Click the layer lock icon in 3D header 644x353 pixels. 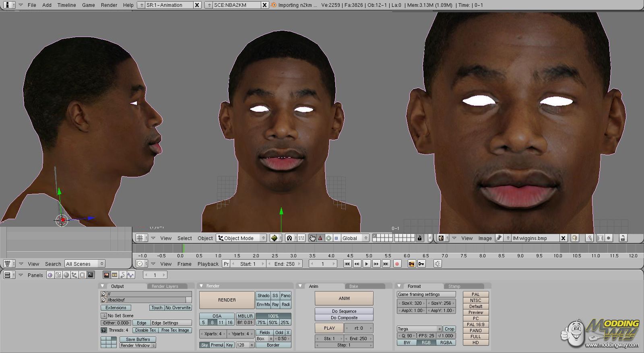tap(419, 238)
